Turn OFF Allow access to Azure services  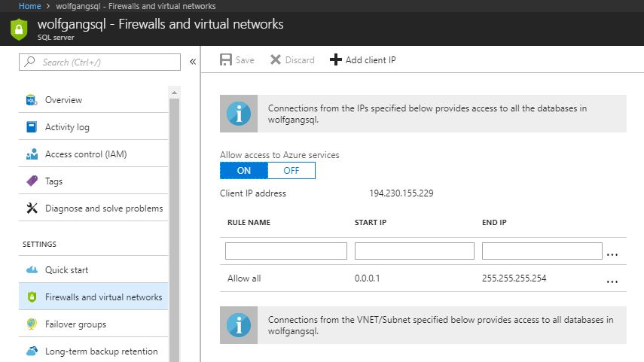click(291, 170)
